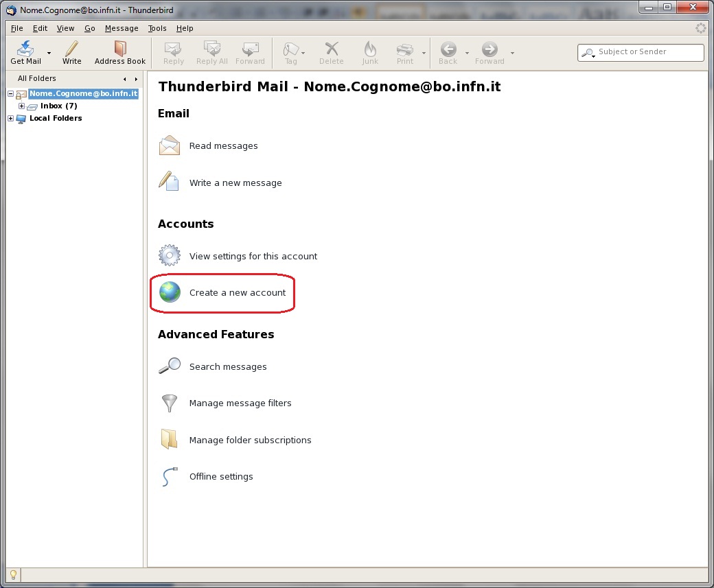The height and width of the screenshot is (588, 714).
Task: Click the Read messages envelope icon
Action: (x=170, y=145)
